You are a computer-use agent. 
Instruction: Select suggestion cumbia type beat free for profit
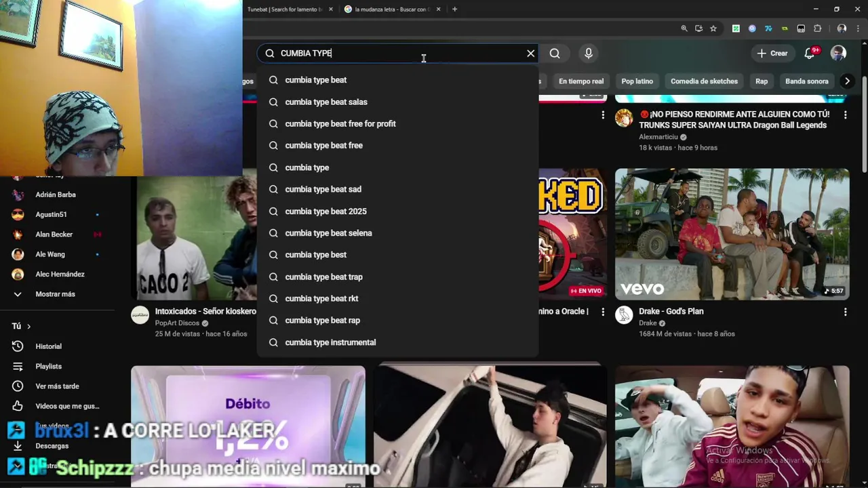point(397,123)
